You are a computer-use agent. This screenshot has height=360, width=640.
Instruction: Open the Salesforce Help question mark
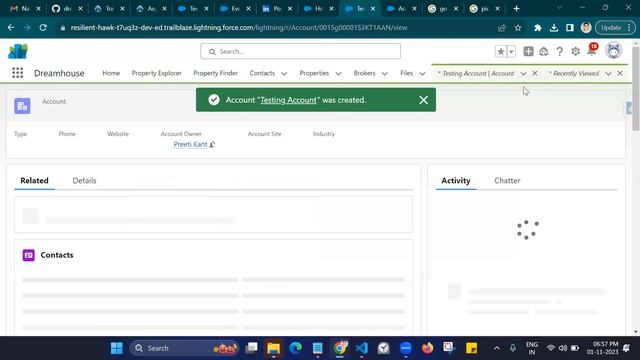(x=560, y=51)
